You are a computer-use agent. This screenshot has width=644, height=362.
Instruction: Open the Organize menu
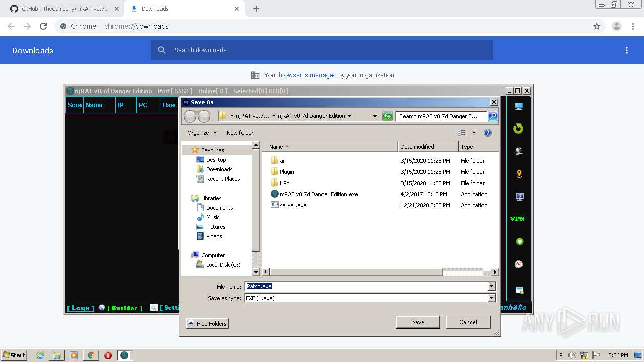pos(202,133)
